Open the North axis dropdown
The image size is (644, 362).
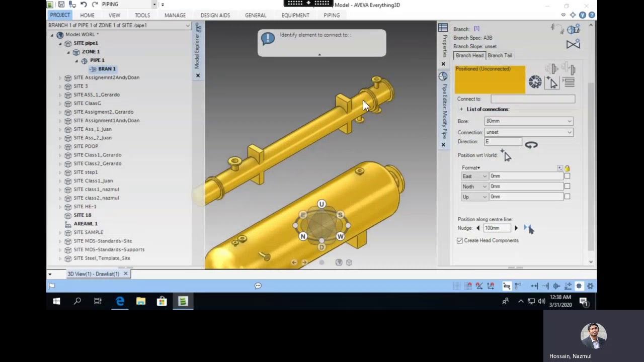coord(475,187)
